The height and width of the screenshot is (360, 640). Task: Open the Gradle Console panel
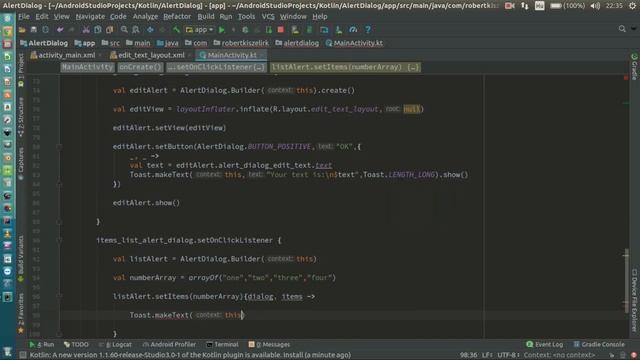[599, 344]
